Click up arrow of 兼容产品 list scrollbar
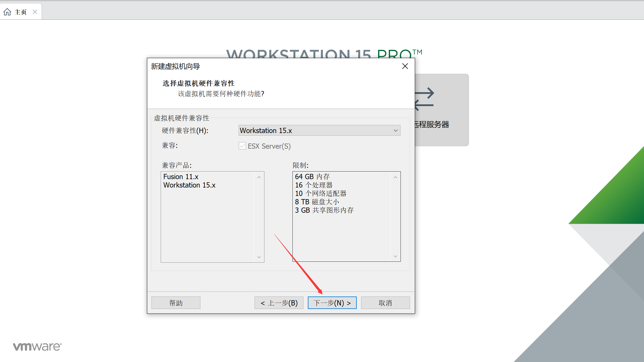The height and width of the screenshot is (362, 644). click(x=259, y=177)
